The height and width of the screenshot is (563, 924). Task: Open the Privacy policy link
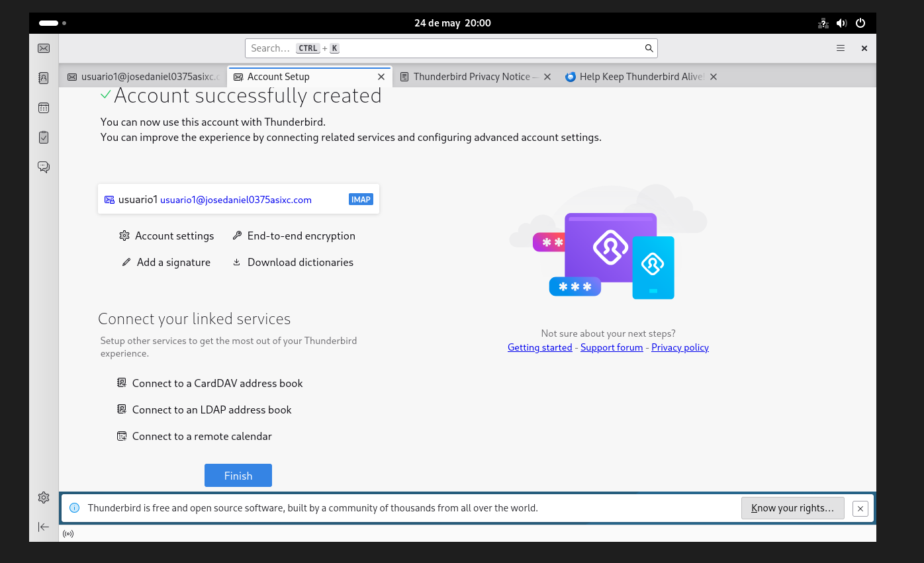(x=680, y=347)
